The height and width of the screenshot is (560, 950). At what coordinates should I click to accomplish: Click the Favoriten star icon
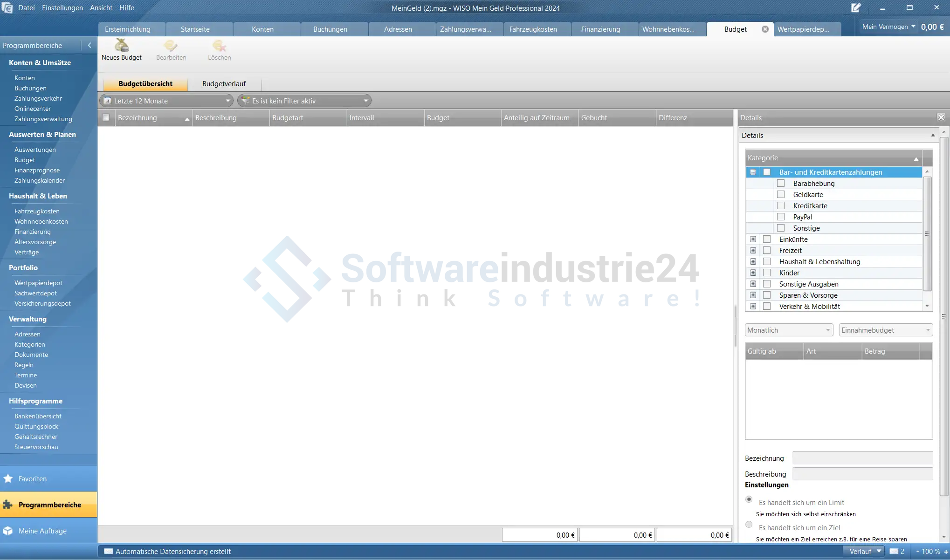pyautogui.click(x=8, y=478)
